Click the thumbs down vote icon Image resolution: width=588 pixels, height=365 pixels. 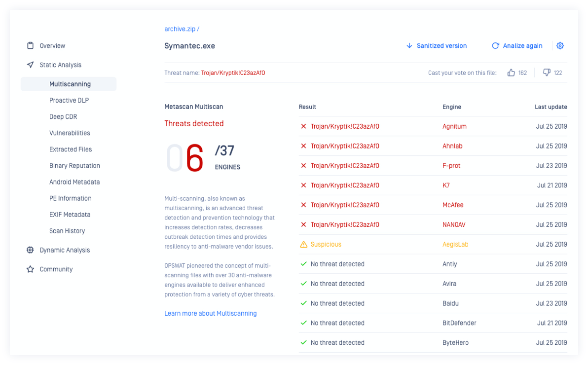pos(547,73)
